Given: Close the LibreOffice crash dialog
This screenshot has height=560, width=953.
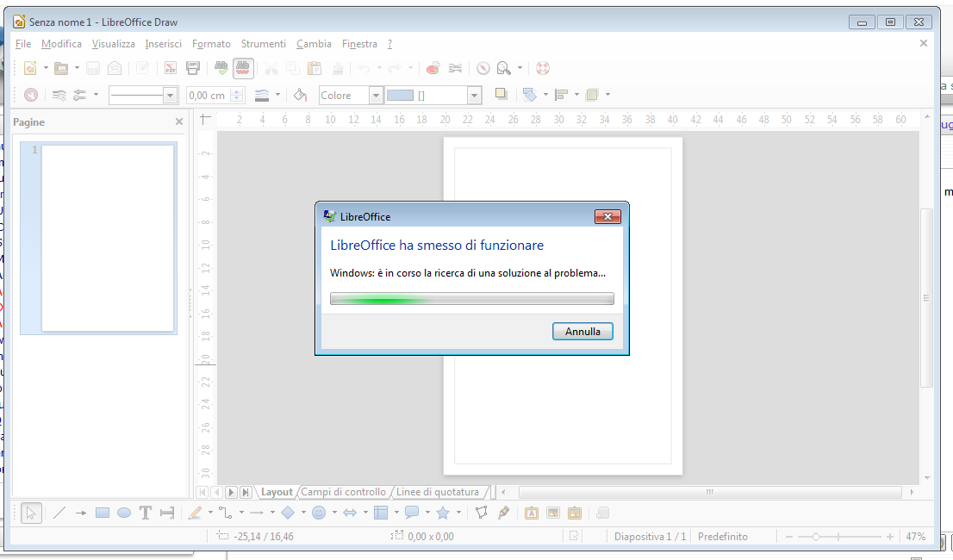Looking at the screenshot, I should pyautogui.click(x=607, y=217).
